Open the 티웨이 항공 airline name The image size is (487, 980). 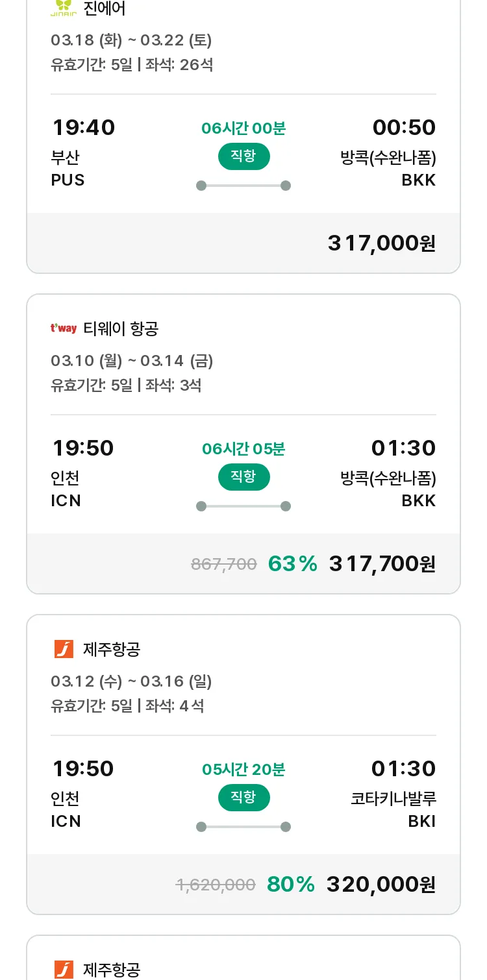[x=121, y=329]
